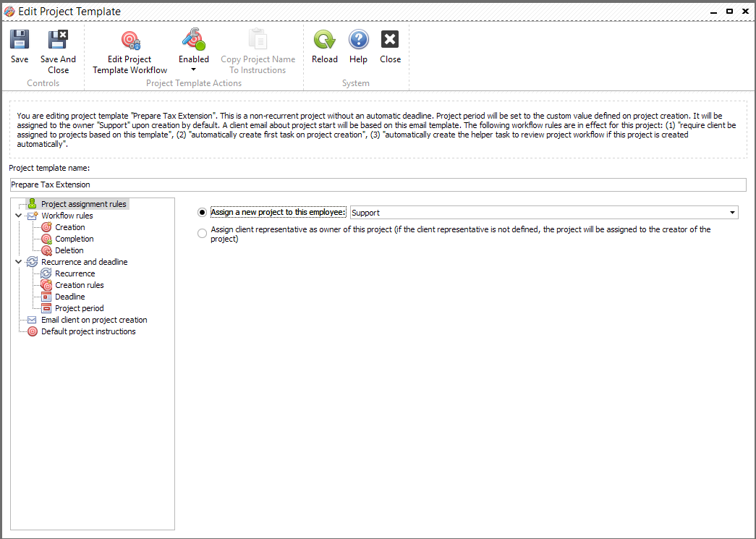The image size is (756, 539).
Task: Select Email client on project creation
Action: pyautogui.click(x=94, y=320)
